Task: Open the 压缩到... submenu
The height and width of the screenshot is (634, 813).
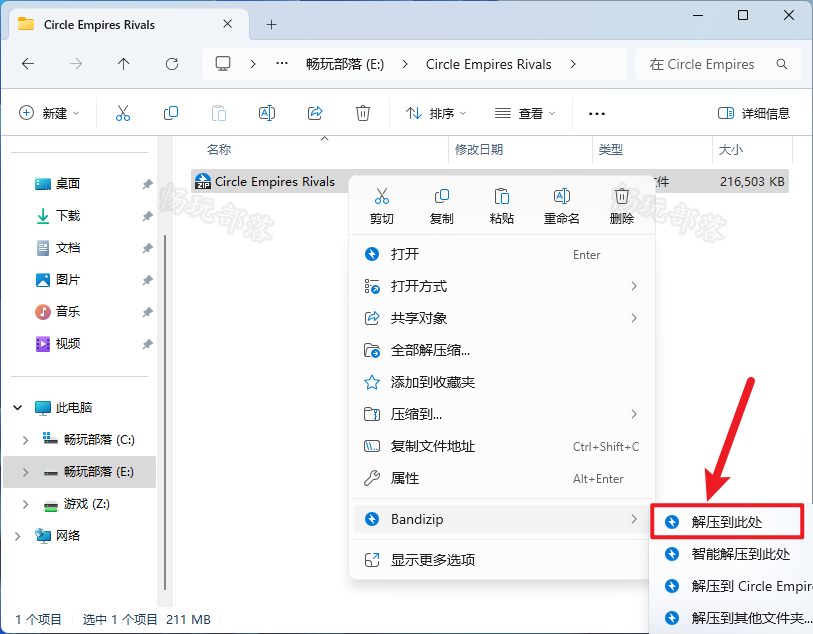Action: [502, 414]
